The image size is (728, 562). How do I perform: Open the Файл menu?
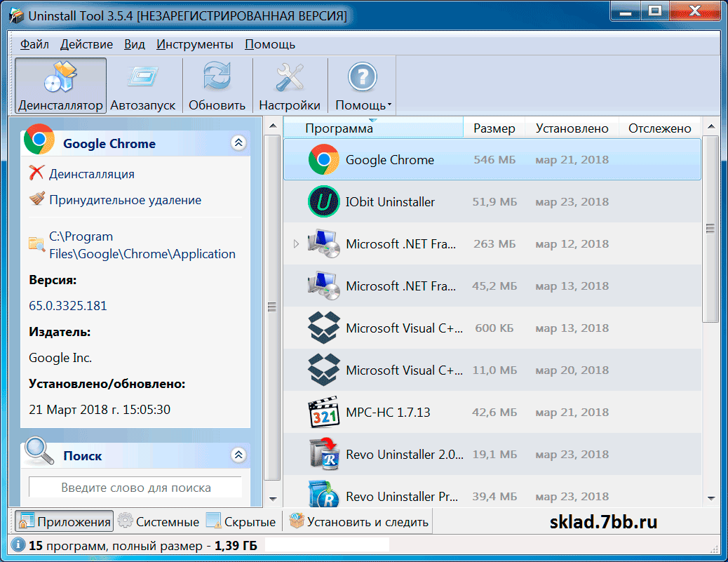[34, 45]
